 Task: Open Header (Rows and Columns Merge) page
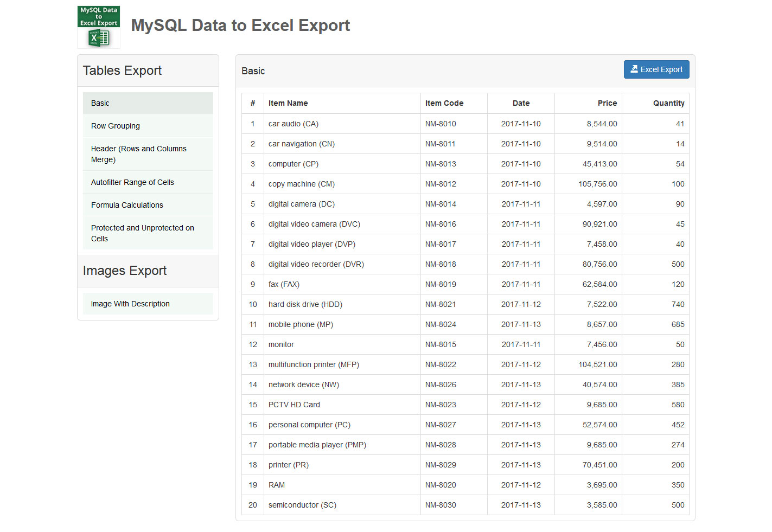tap(148, 154)
